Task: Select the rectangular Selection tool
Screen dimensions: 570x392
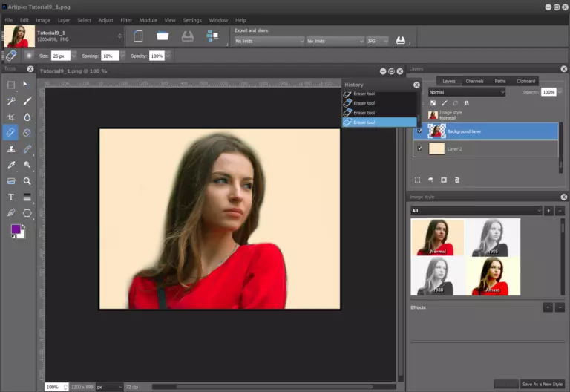Action: coord(11,85)
